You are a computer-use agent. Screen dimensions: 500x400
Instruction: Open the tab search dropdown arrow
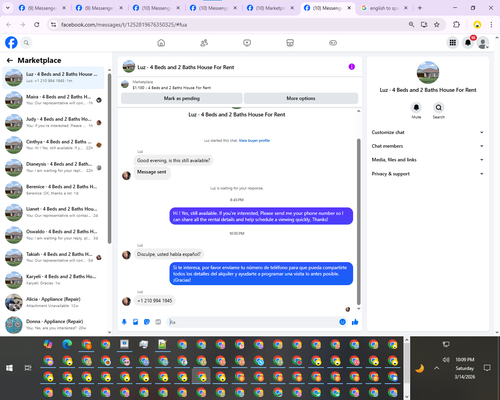point(7,8)
